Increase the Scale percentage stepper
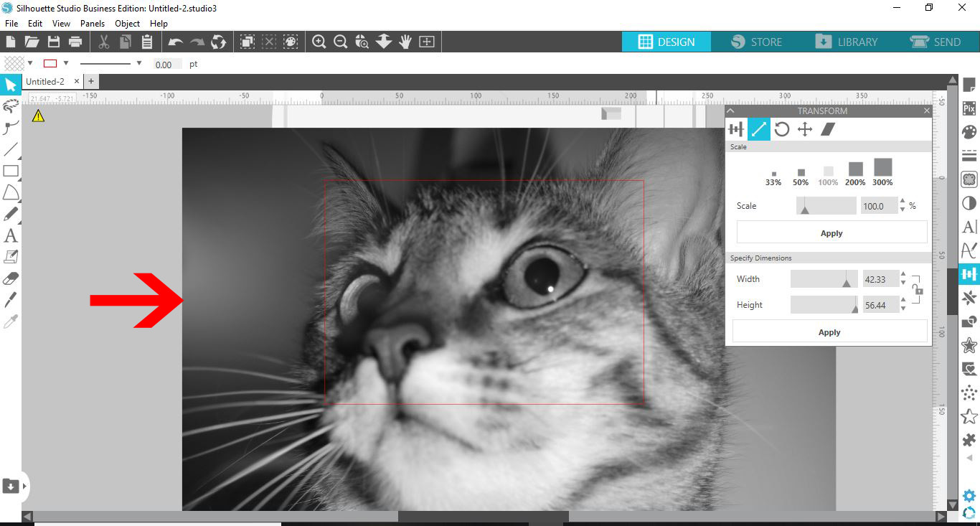The height and width of the screenshot is (526, 980). (903, 202)
